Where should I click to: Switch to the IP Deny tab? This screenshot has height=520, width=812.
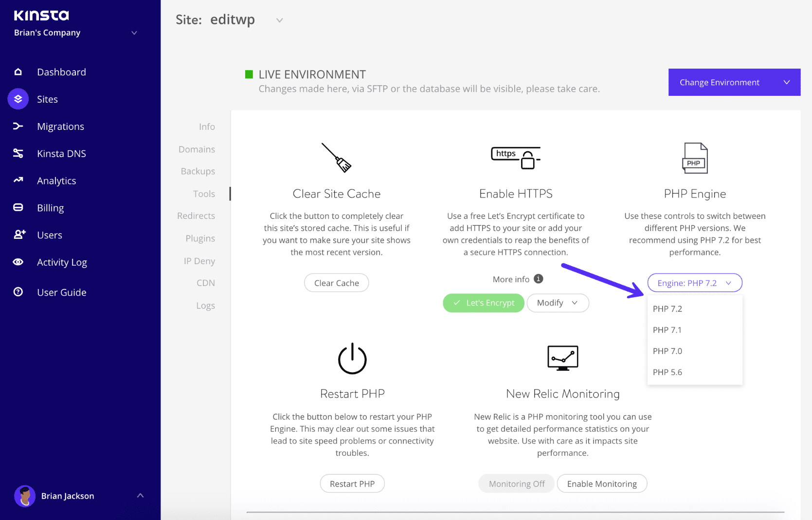[199, 261]
